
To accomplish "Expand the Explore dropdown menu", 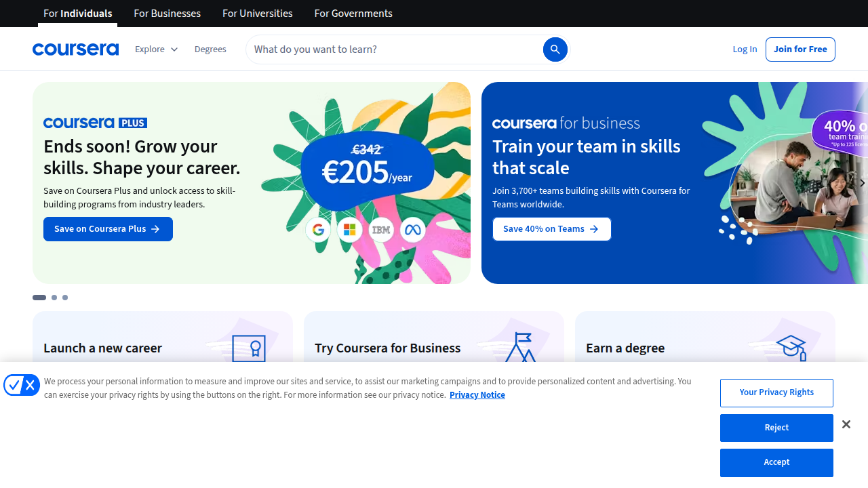I will pos(156,49).
